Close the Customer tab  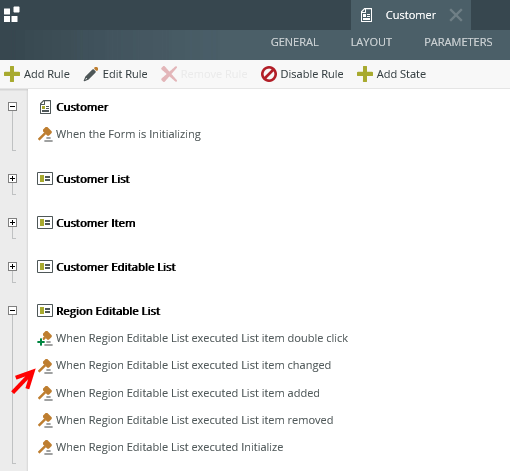tap(456, 15)
